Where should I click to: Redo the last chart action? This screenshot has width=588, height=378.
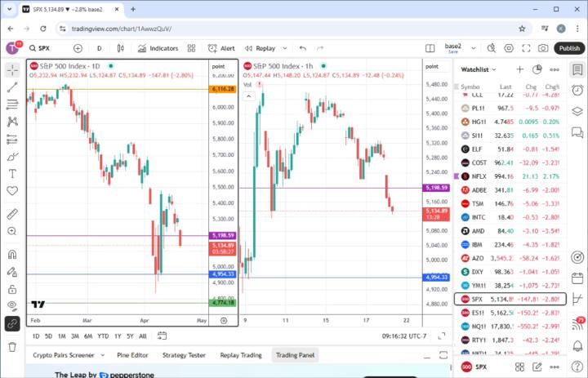(320, 48)
